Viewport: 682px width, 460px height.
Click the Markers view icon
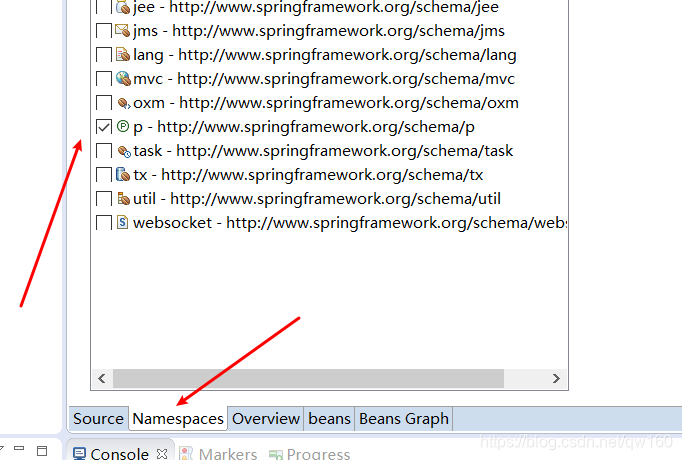[x=186, y=454]
